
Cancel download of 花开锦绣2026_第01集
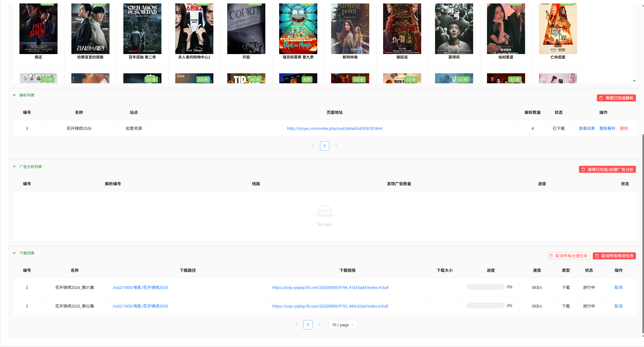click(x=618, y=288)
